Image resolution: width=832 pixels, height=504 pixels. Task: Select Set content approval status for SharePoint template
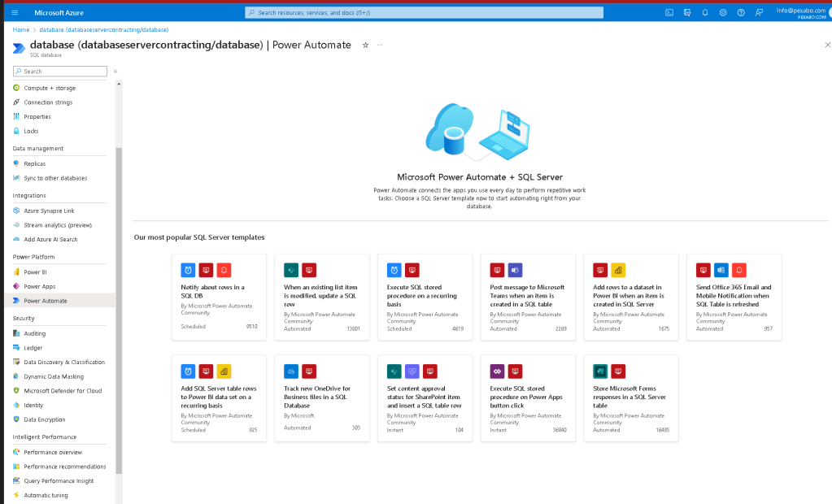point(425,398)
